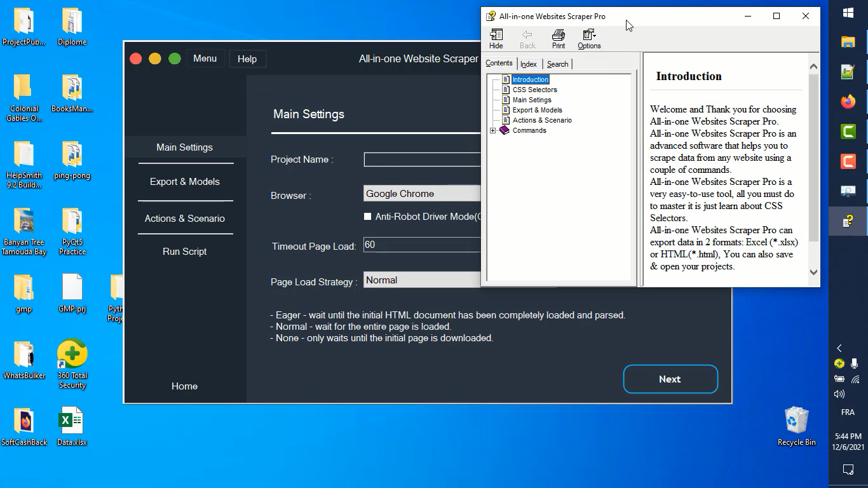868x488 pixels.
Task: Click the help window taskbar icon
Action: click(x=848, y=221)
